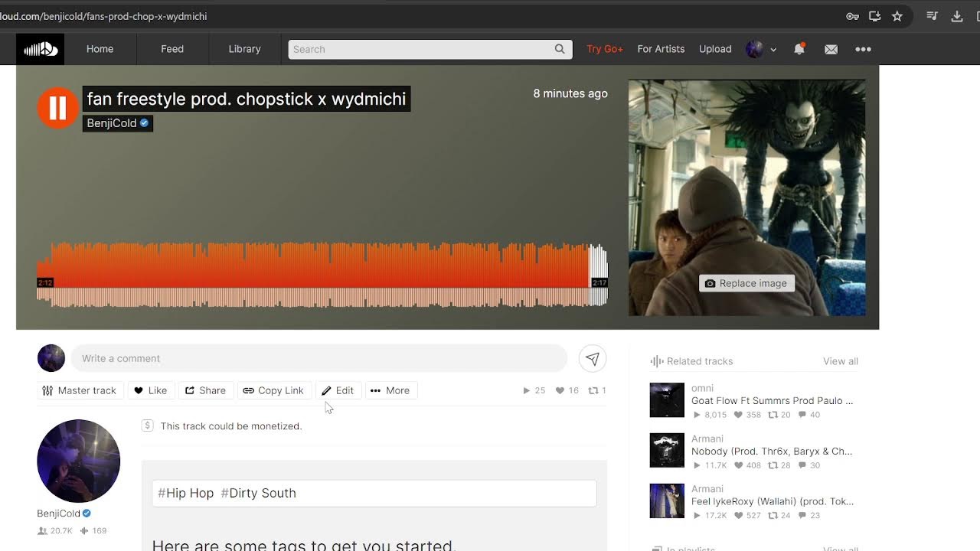Open the Upload page
The image size is (980, 551).
pyautogui.click(x=715, y=49)
